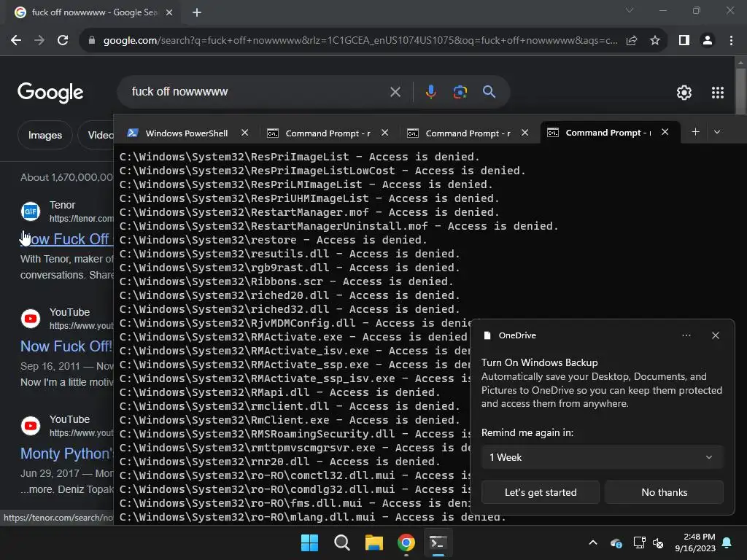Select the Images search filter

[44, 135]
